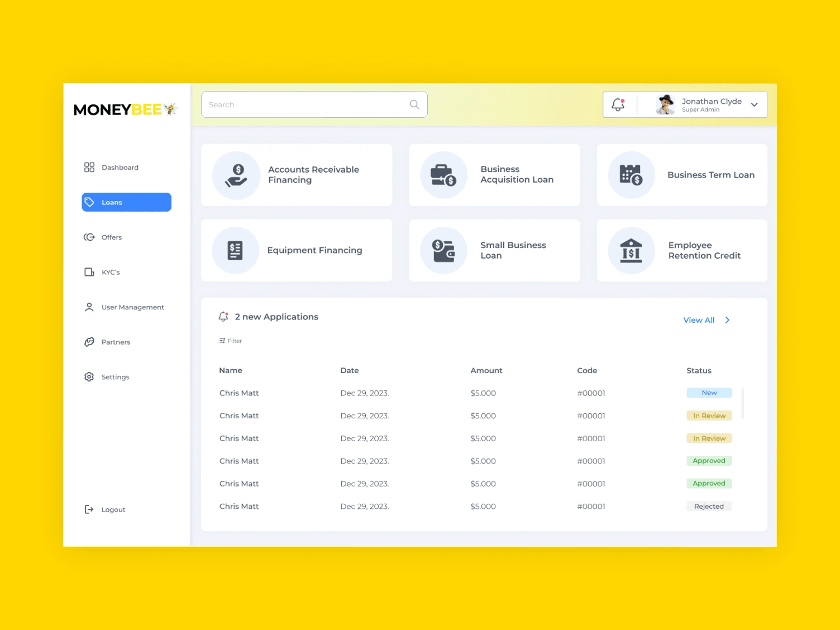Open the Equipment Financing card
The image size is (840, 630).
(297, 250)
